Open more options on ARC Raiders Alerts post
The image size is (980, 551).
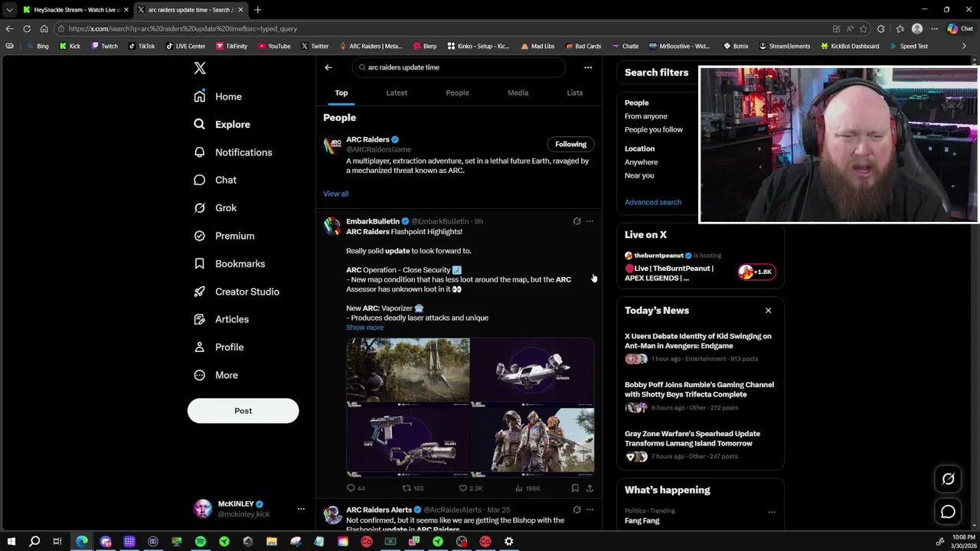point(590,510)
